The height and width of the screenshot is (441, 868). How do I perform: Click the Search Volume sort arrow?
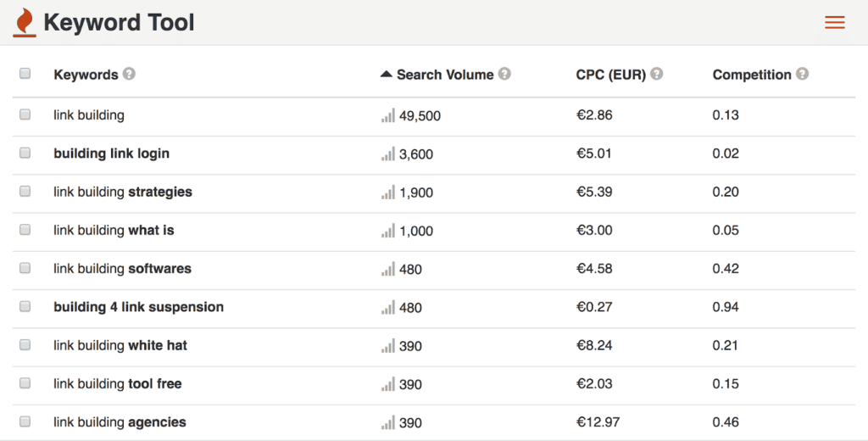point(387,75)
